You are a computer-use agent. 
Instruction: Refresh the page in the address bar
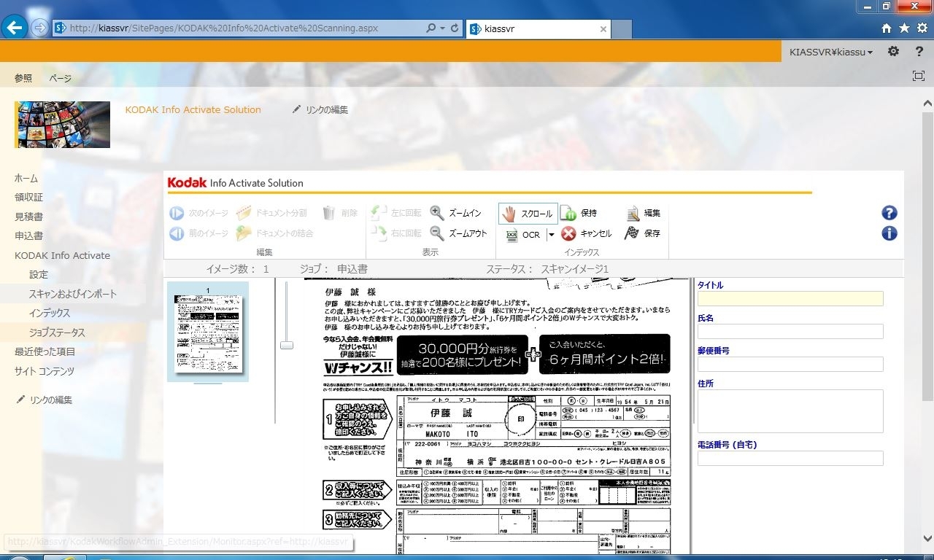455,28
